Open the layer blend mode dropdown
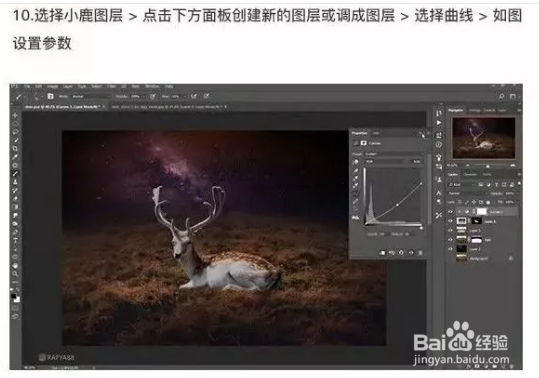Viewport: 539px width, 378px height. click(x=468, y=193)
